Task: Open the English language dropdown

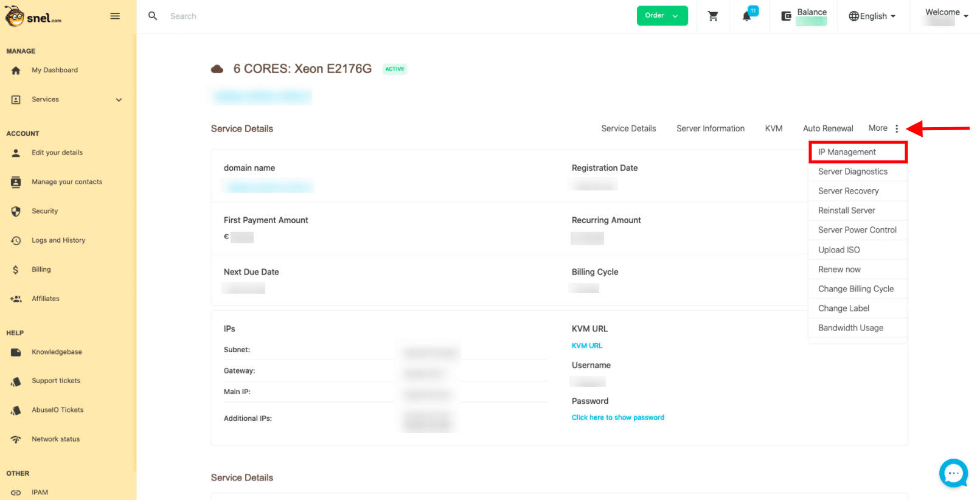Action: coord(872,16)
